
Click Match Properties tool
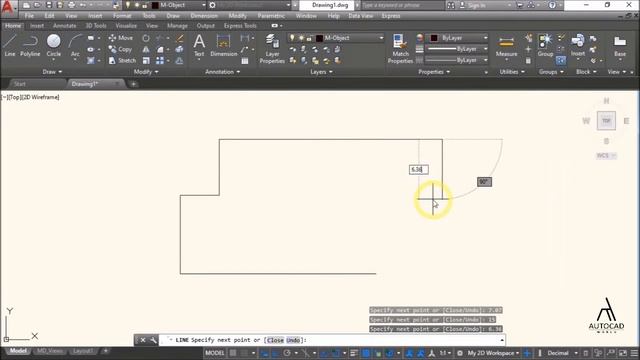400,49
